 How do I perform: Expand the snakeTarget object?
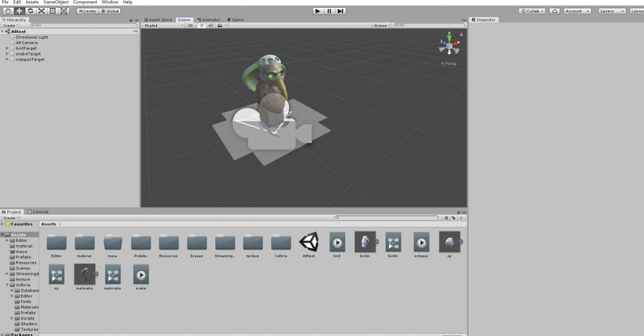[7, 54]
